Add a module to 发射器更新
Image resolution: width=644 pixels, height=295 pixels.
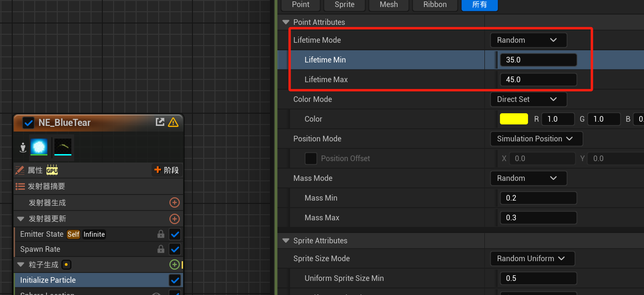174,219
